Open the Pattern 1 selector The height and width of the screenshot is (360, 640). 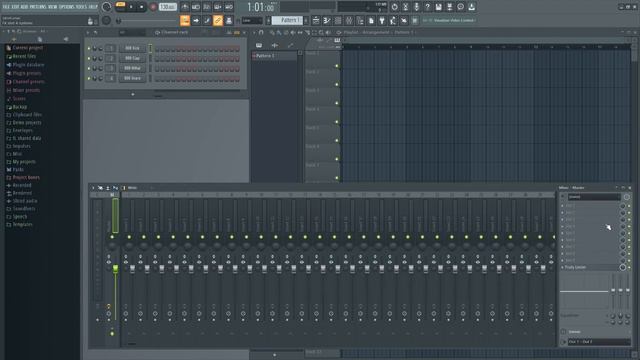point(287,20)
